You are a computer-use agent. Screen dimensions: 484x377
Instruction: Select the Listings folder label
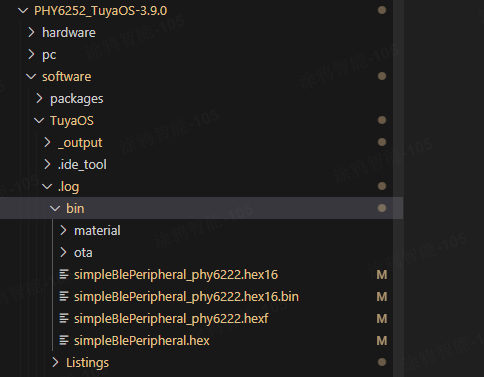pyautogui.click(x=87, y=363)
